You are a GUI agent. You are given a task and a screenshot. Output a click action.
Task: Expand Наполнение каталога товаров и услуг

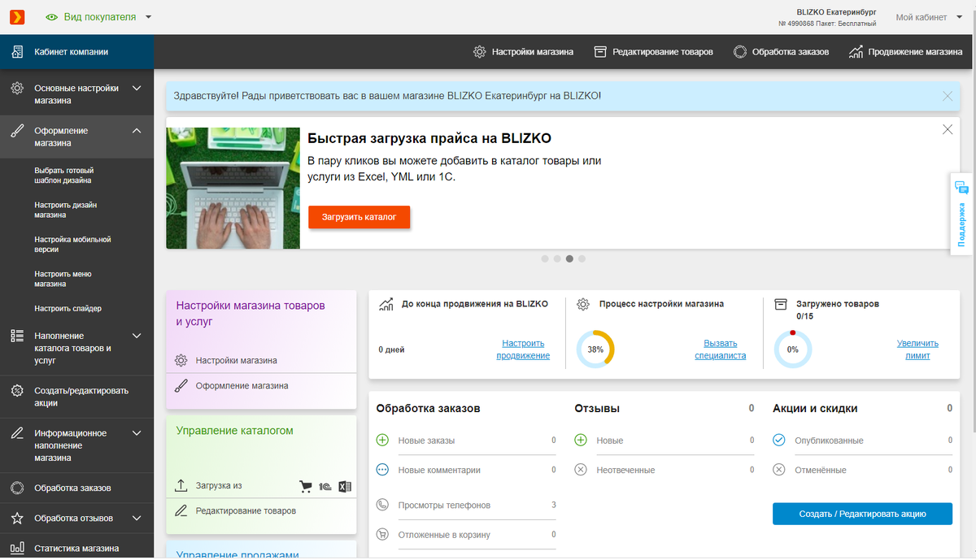137,336
